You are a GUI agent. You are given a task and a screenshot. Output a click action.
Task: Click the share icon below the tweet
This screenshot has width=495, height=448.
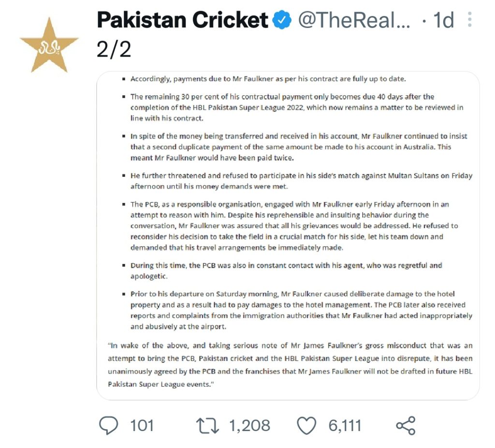(x=406, y=425)
